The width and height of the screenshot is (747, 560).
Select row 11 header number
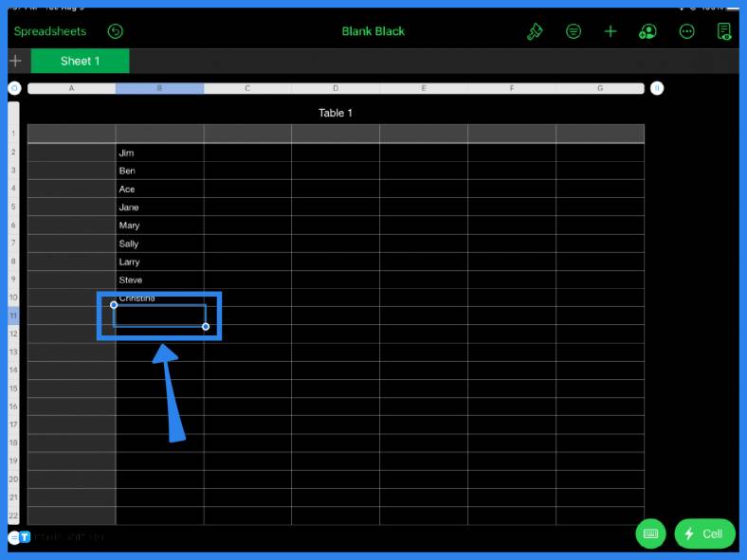click(x=13, y=316)
